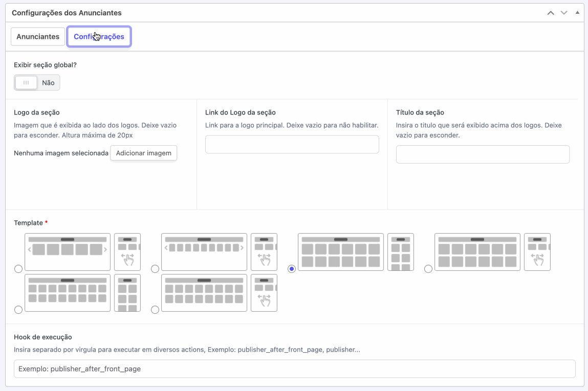Viewport: 588px width, 391px height.
Task: Switch to the Anunciantes tab
Action: point(38,37)
